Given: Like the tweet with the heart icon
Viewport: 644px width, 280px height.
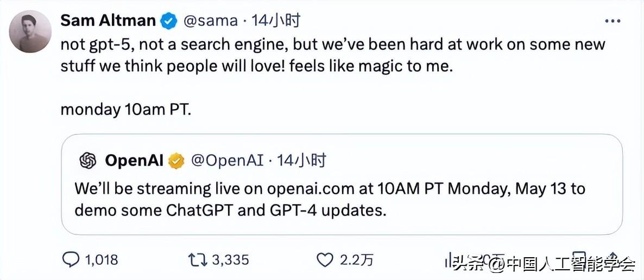Looking at the screenshot, I should coord(324,260).
